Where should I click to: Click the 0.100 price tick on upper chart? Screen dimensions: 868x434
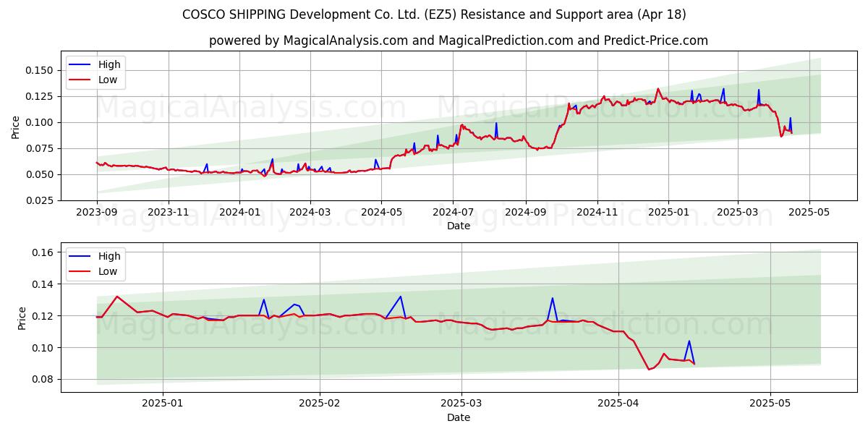[41, 122]
